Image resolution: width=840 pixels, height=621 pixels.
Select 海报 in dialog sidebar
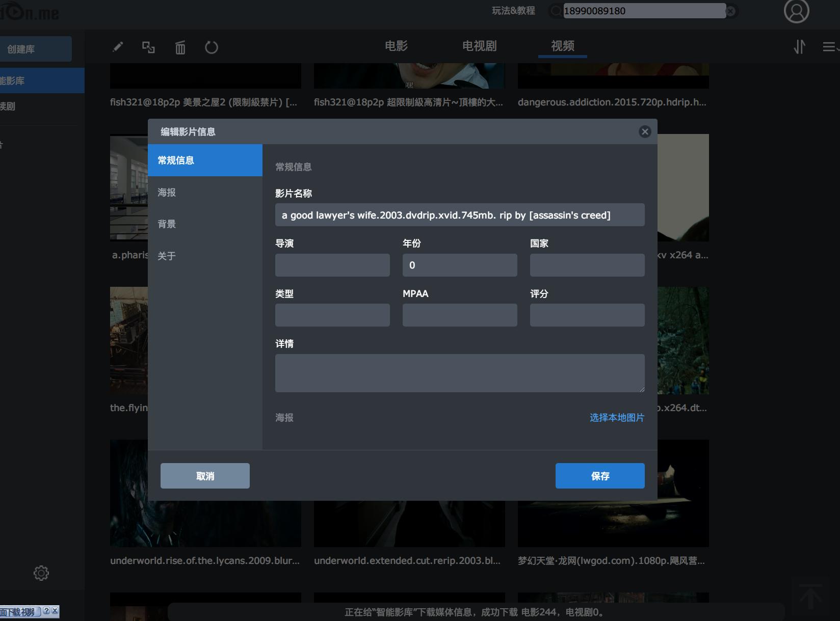point(167,193)
